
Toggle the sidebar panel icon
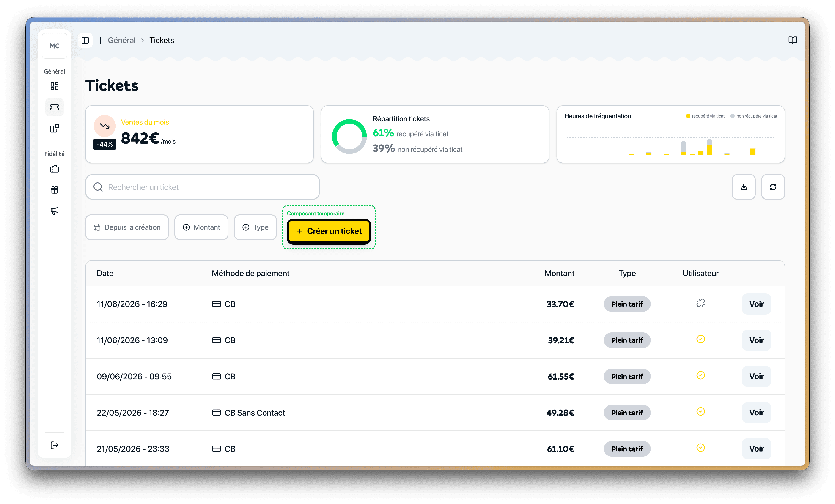point(85,40)
